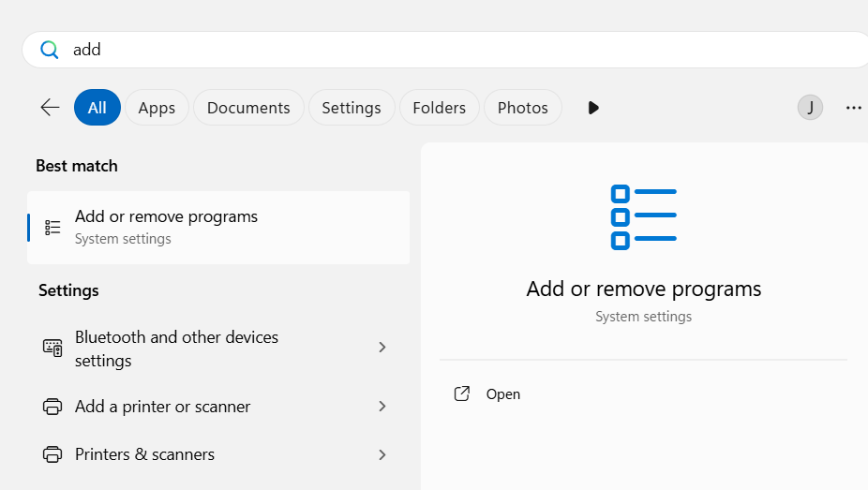This screenshot has width=868, height=490.
Task: Open the three-dot options menu
Action: (x=854, y=108)
